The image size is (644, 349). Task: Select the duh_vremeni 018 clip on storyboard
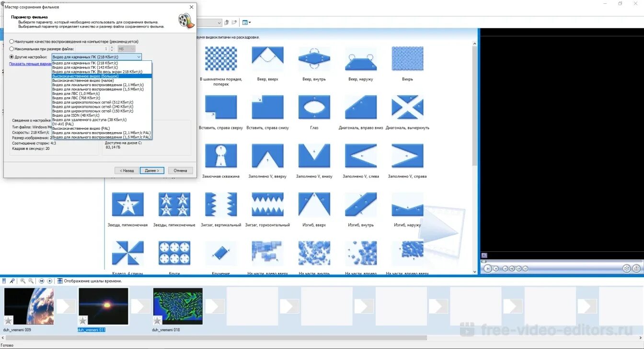coord(178,305)
